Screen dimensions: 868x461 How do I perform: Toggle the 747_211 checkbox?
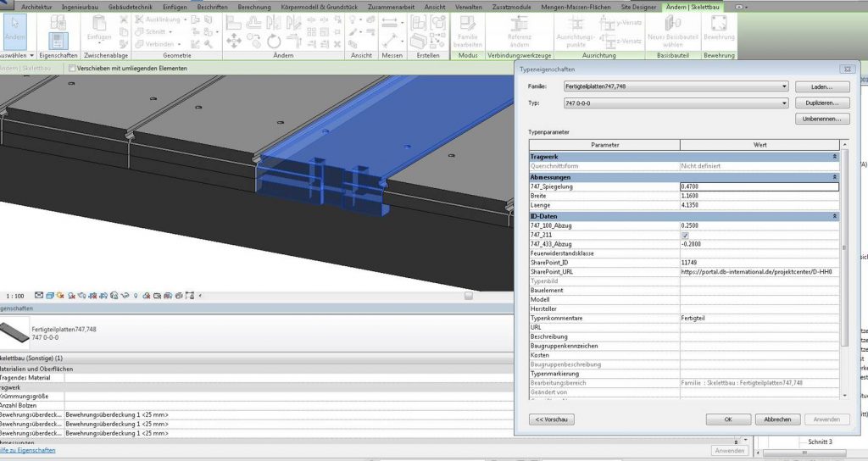(x=685, y=235)
